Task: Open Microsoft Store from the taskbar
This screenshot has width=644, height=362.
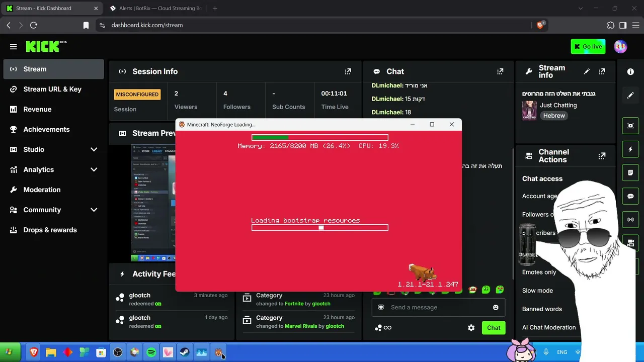Action: (101, 352)
